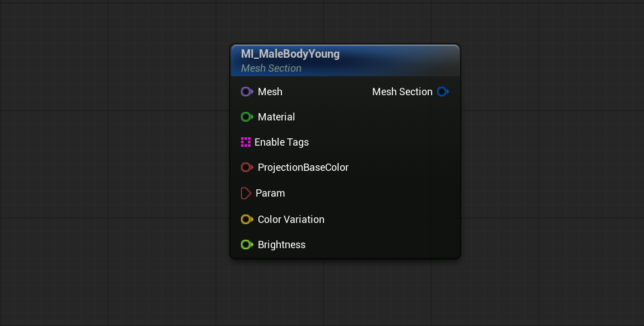Click the purple Mesh input pin
This screenshot has width=644, height=326.
247,91
